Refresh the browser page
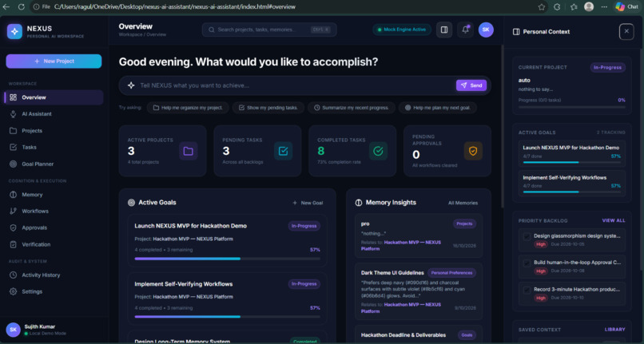644x344 pixels. (21, 6)
